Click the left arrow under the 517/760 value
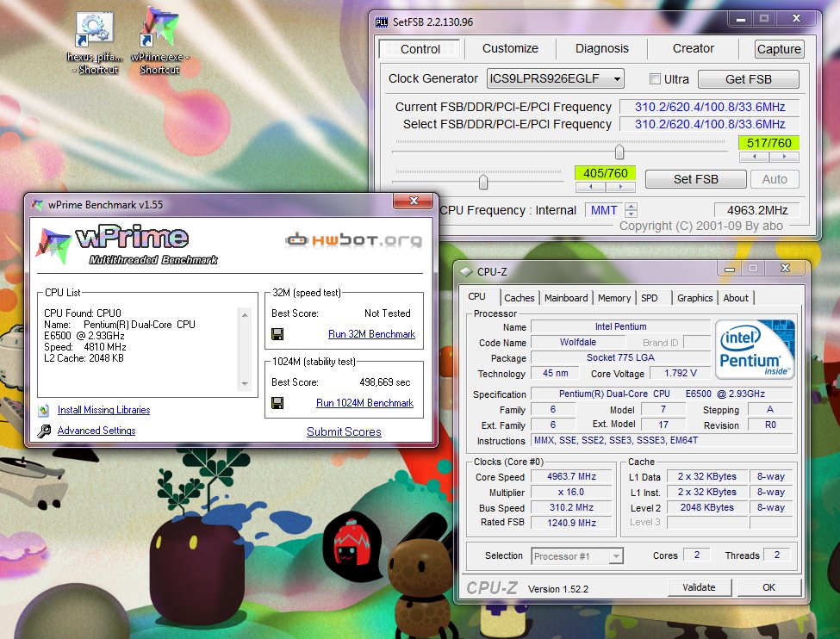The width and height of the screenshot is (840, 639). click(x=755, y=157)
